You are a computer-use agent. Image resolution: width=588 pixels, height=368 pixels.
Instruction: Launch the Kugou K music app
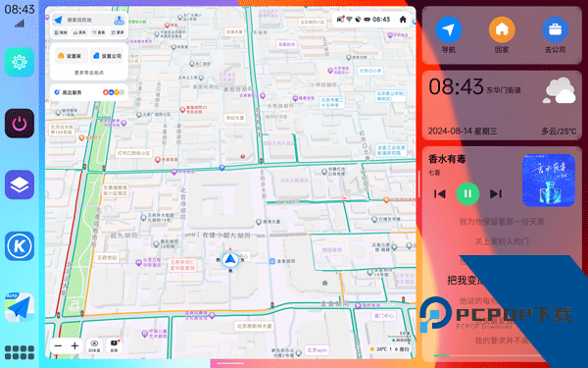click(20, 246)
